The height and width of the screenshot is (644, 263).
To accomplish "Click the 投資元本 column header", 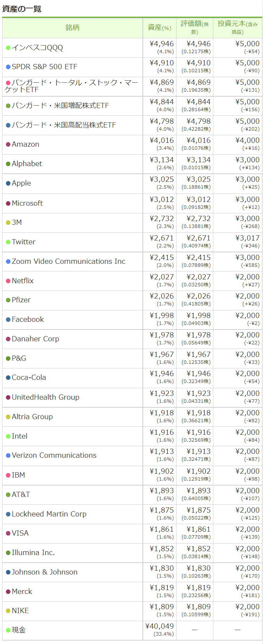I will click(238, 28).
